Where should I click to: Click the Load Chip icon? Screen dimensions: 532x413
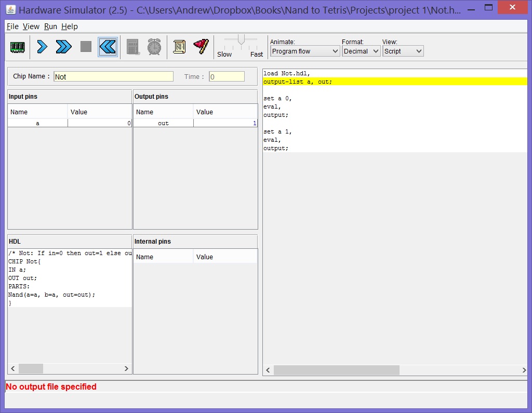coord(18,47)
